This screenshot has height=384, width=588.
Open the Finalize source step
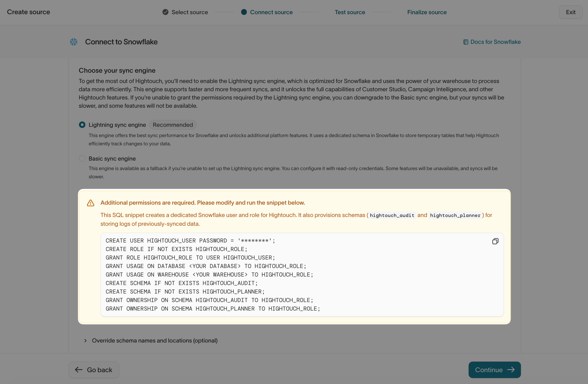point(427,12)
